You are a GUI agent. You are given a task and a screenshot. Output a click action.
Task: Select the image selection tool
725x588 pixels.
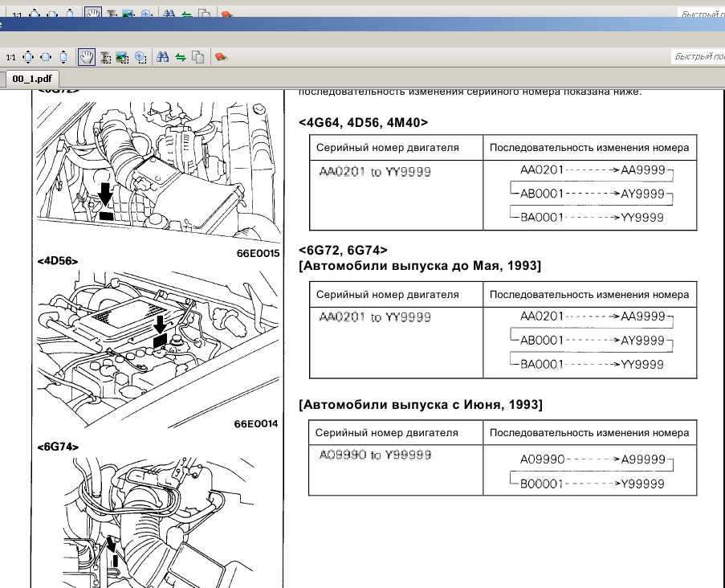pyautogui.click(x=122, y=57)
